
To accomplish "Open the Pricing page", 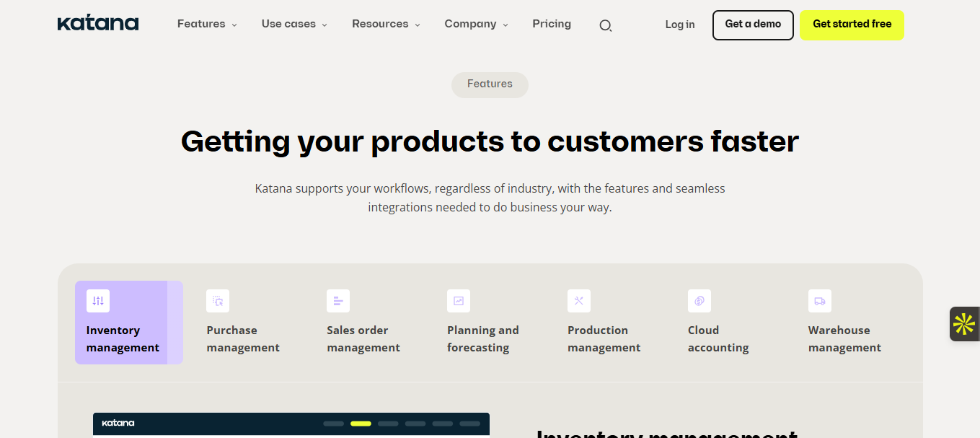I will click(x=552, y=24).
